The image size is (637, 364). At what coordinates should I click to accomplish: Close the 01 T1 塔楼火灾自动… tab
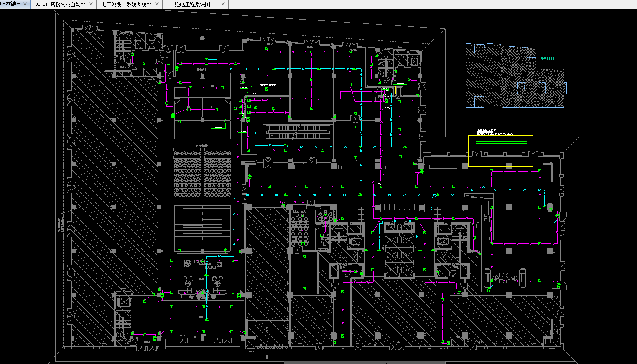pyautogui.click(x=91, y=4)
